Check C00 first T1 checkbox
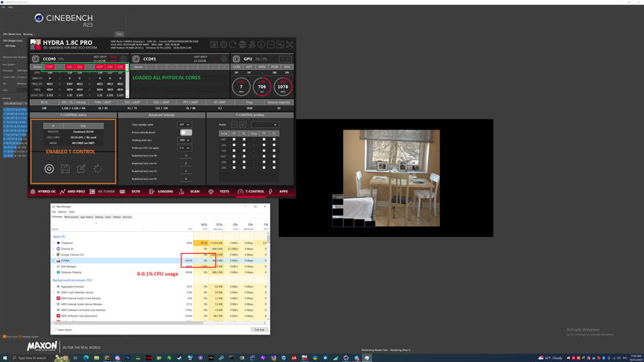Viewport: 644px width, 362px height. point(244,139)
